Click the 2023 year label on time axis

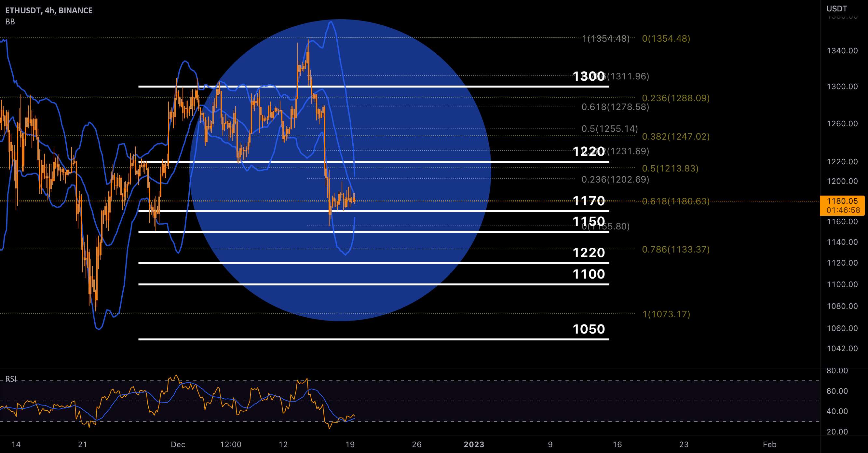click(x=474, y=444)
